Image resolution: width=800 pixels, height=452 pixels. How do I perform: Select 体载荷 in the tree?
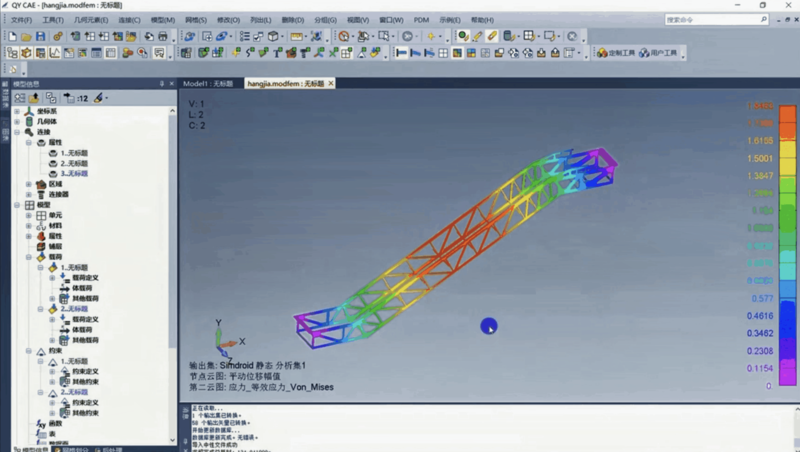81,288
